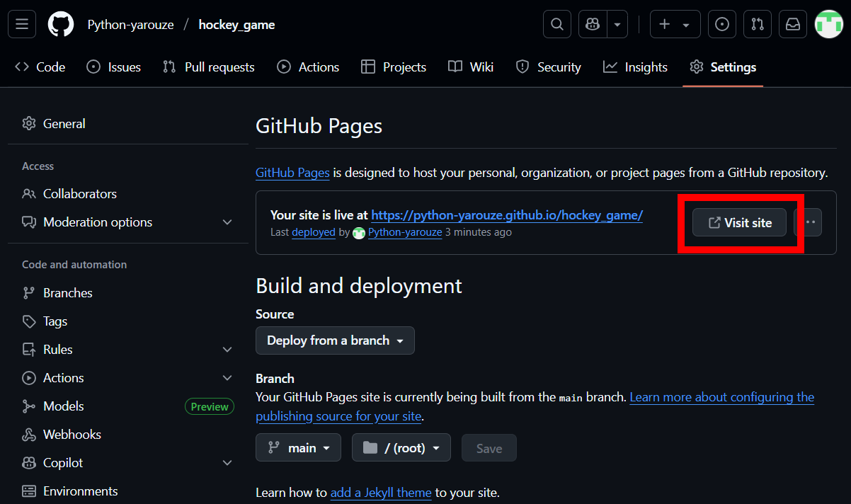Switch to the Code tab
The height and width of the screenshot is (504, 851).
click(x=40, y=67)
